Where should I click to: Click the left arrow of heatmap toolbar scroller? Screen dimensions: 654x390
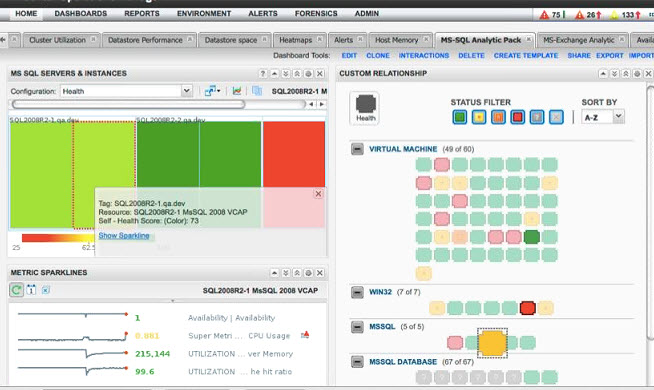pyautogui.click(x=311, y=104)
